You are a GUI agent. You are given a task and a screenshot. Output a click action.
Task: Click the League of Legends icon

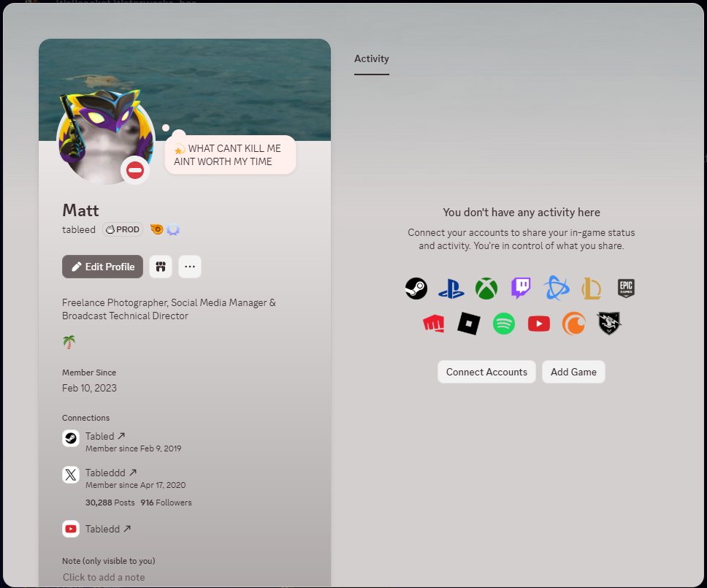coord(591,288)
